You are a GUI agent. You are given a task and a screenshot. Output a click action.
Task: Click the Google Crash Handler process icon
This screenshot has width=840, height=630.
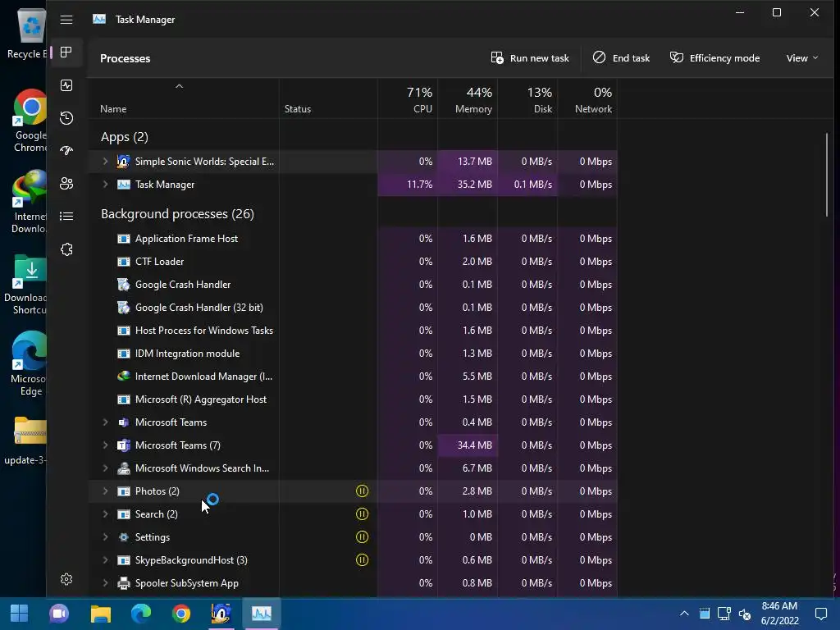click(124, 285)
